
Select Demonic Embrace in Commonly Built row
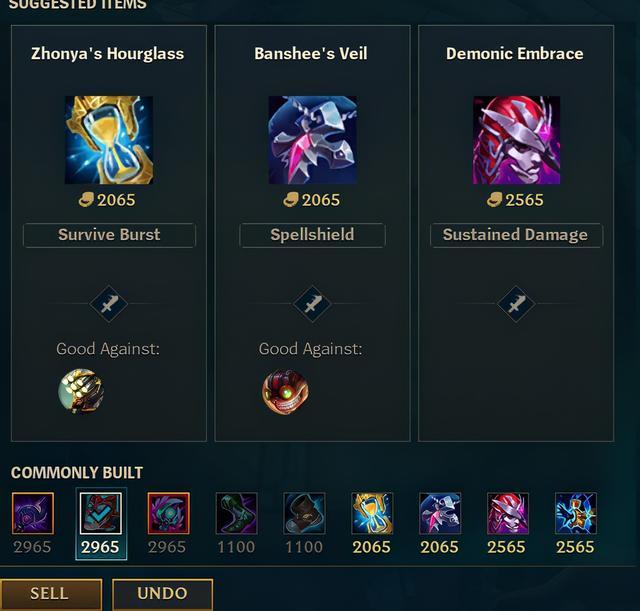point(507,513)
